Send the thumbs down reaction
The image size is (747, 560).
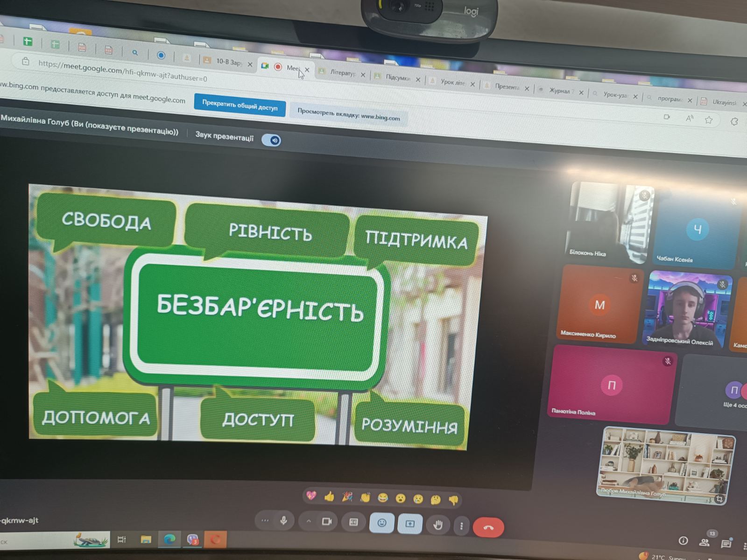click(453, 501)
